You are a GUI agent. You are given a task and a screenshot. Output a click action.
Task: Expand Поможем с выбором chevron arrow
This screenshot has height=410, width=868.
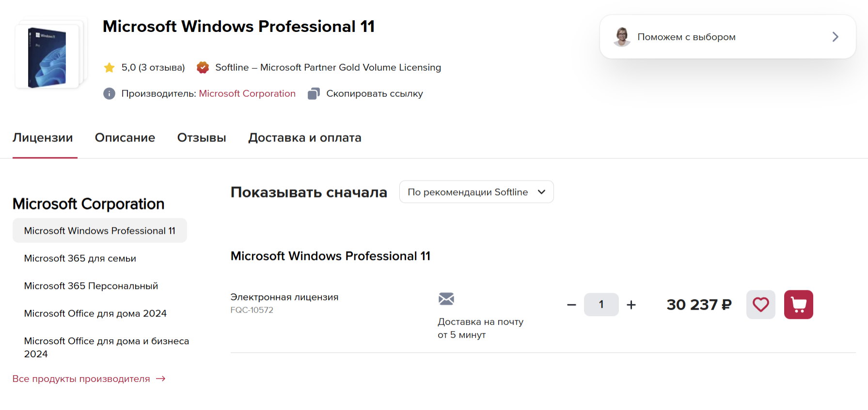coord(836,37)
